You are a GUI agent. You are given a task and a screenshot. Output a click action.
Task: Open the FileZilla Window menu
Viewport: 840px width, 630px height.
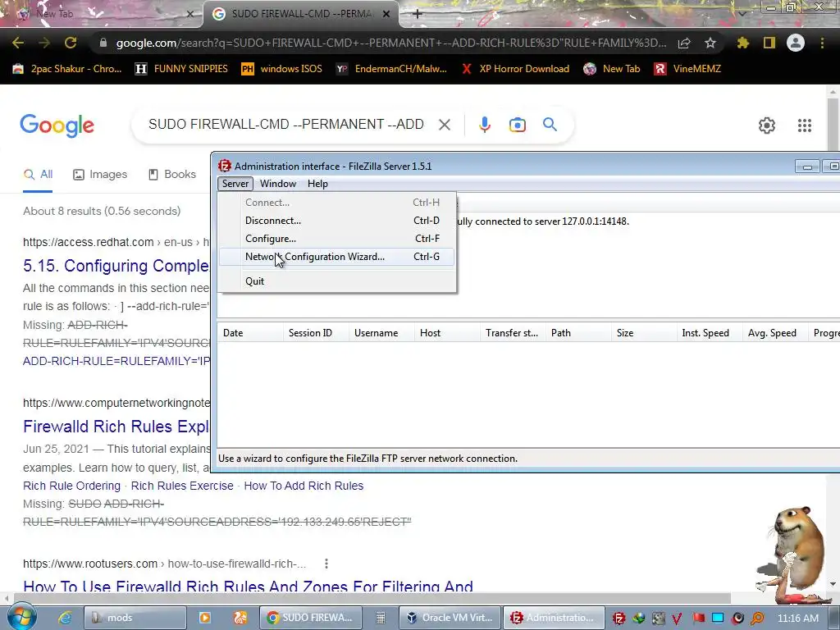278,184
